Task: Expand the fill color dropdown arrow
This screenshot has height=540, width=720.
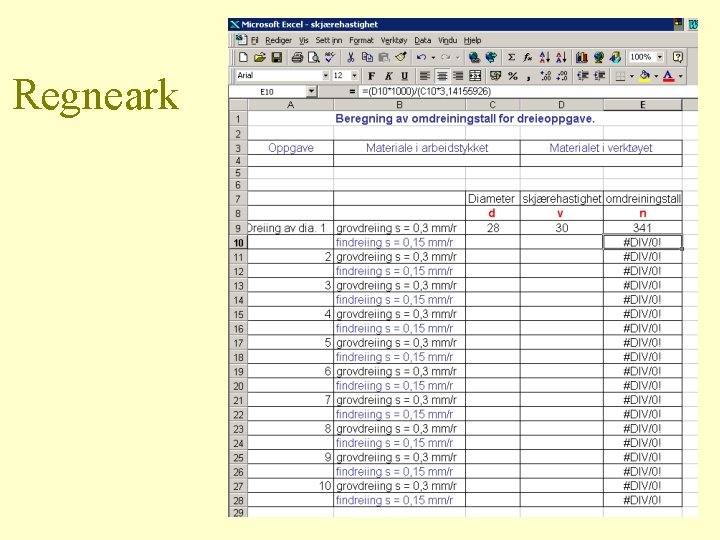Action: (656, 76)
